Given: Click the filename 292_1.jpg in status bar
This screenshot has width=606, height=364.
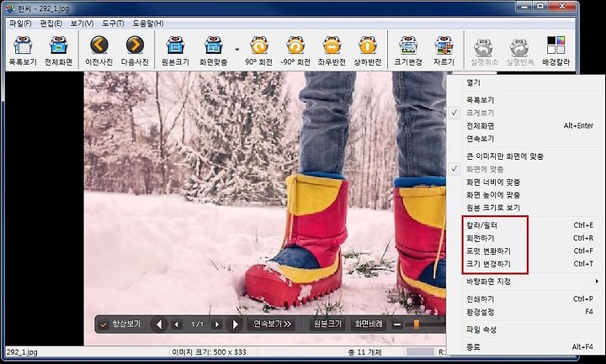Looking at the screenshot, I should click(22, 352).
